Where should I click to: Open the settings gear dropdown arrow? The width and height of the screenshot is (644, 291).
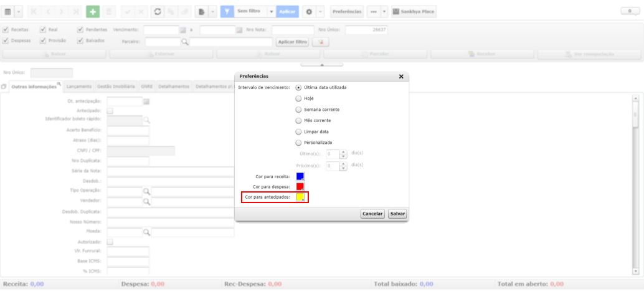[x=320, y=12]
